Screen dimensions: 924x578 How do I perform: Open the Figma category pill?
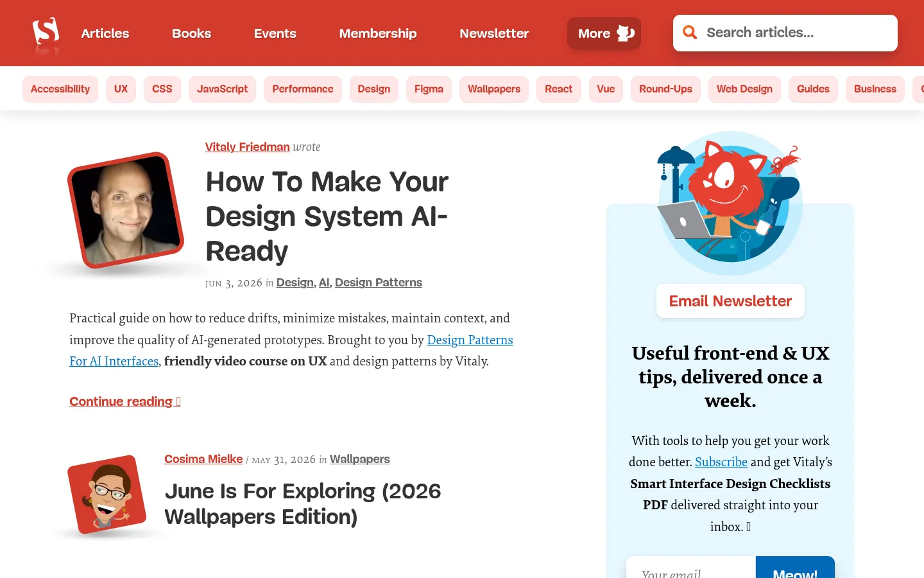(429, 89)
